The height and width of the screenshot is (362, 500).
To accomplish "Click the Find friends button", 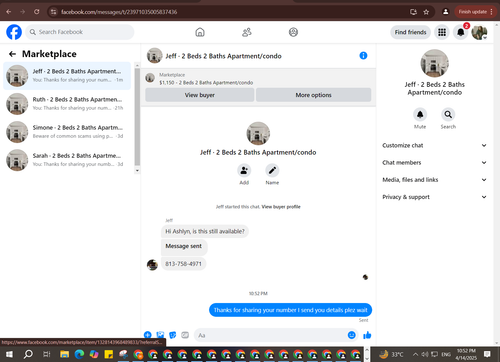I will [410, 32].
